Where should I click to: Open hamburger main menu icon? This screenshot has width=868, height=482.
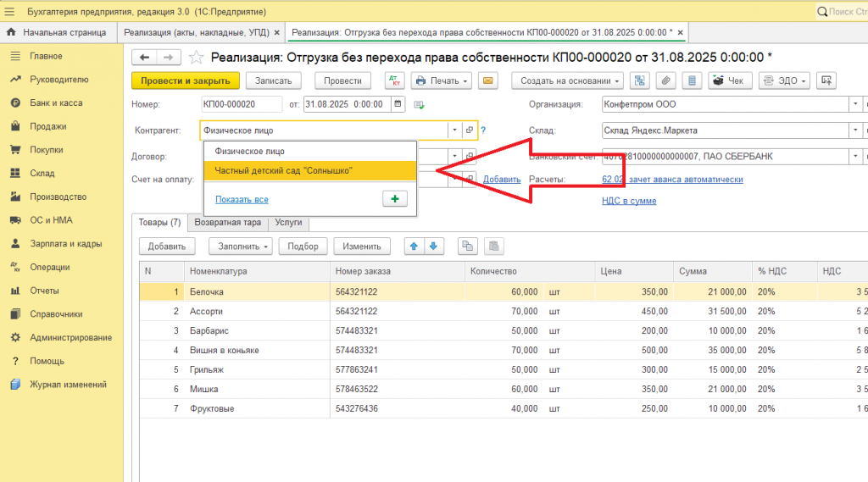[x=9, y=12]
